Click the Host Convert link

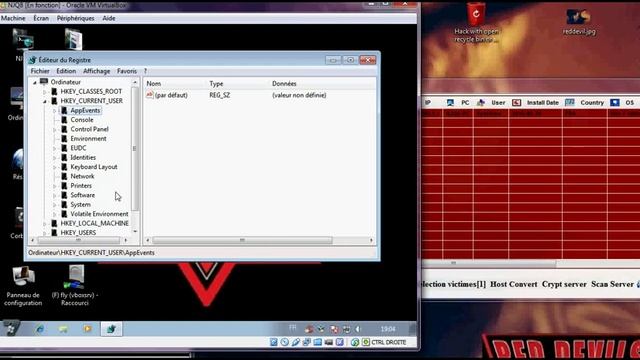513,284
